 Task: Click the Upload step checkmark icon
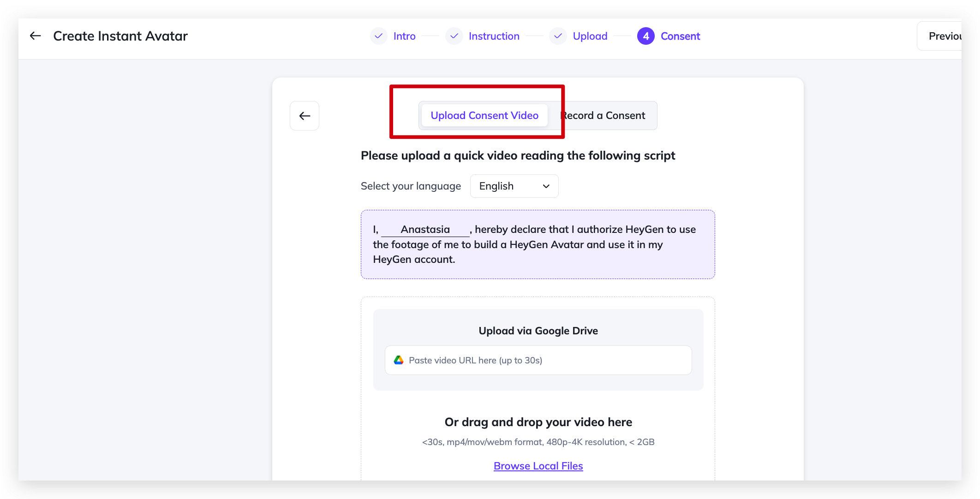click(x=558, y=36)
